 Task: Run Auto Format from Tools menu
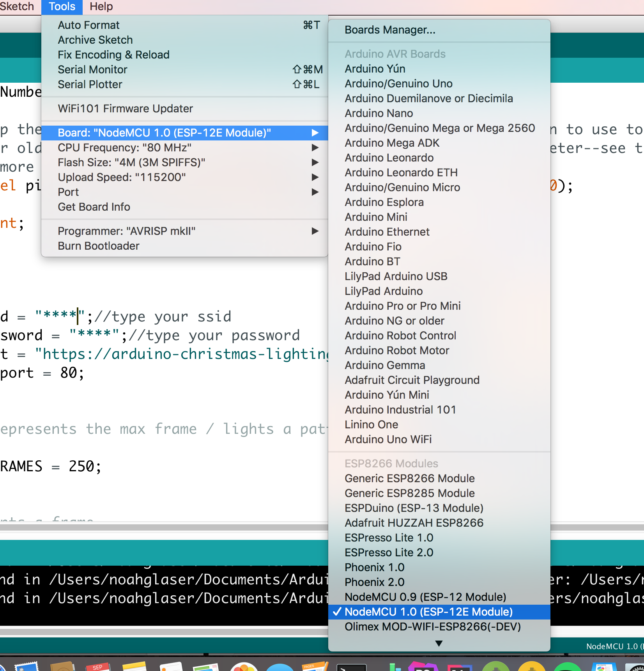coord(185,25)
